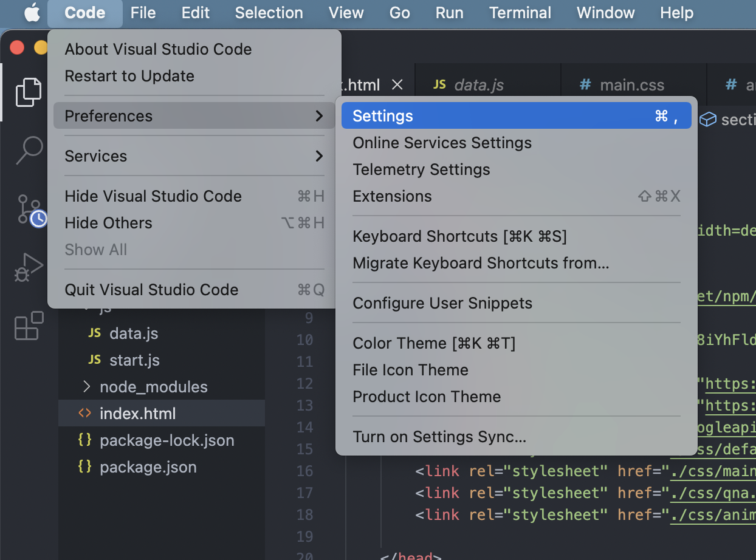
Task: Open the Extensions view in activity bar
Action: [29, 326]
